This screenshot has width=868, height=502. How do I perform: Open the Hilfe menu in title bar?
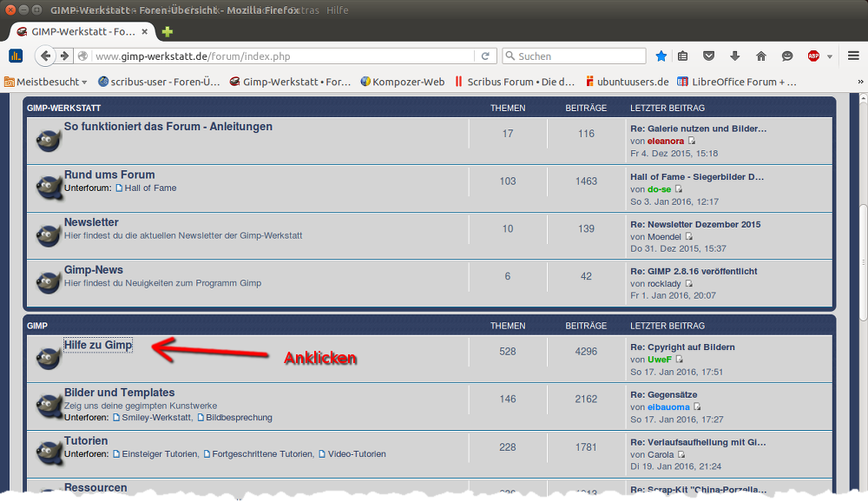[x=337, y=10]
